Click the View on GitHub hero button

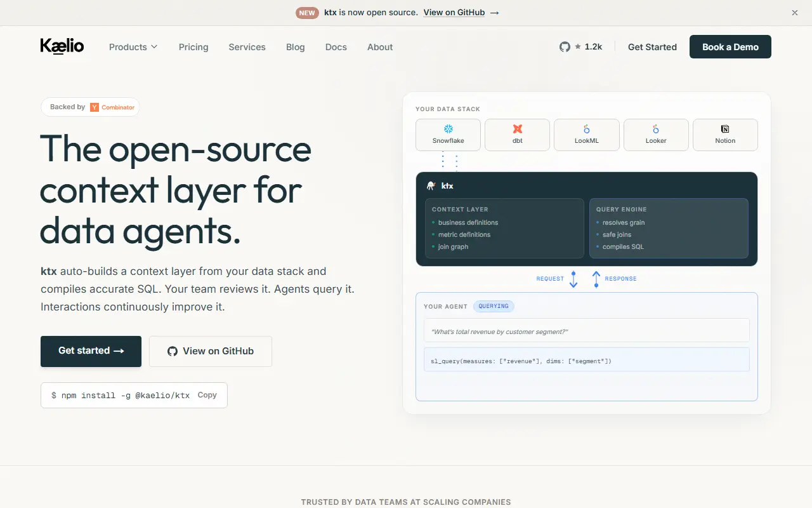coord(211,351)
